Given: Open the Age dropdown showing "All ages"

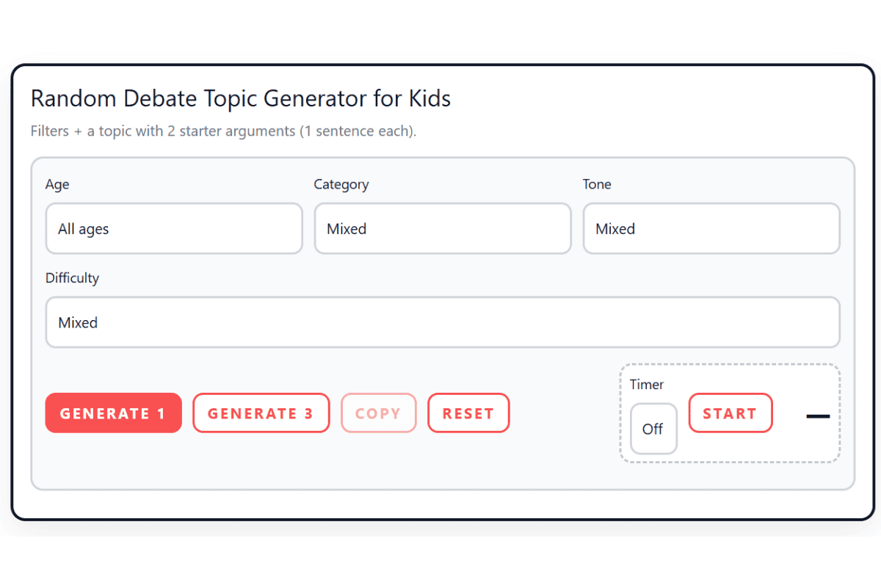Looking at the screenshot, I should pos(173,228).
